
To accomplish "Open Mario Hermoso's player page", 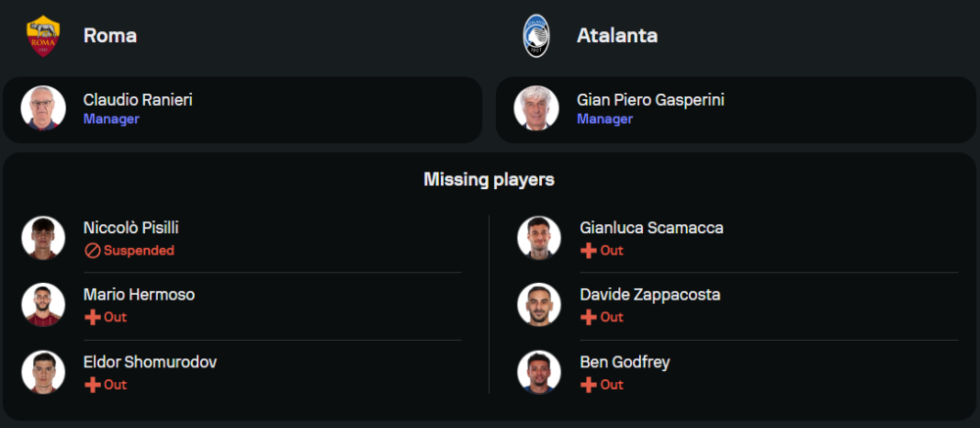I will (139, 295).
